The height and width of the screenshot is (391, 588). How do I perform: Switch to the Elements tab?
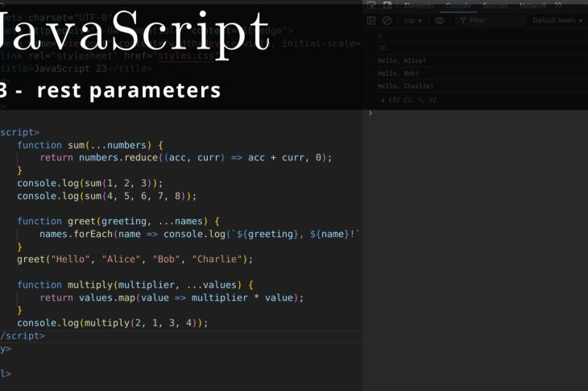point(418,6)
